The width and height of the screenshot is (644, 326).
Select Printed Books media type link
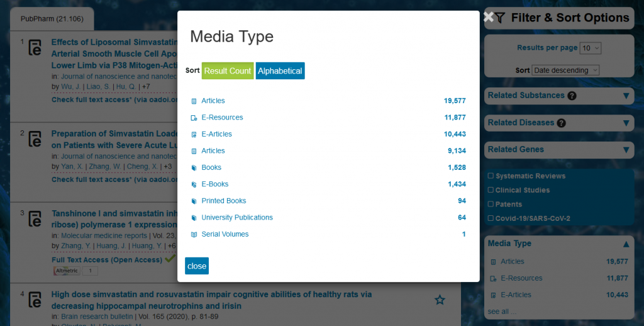tap(223, 201)
